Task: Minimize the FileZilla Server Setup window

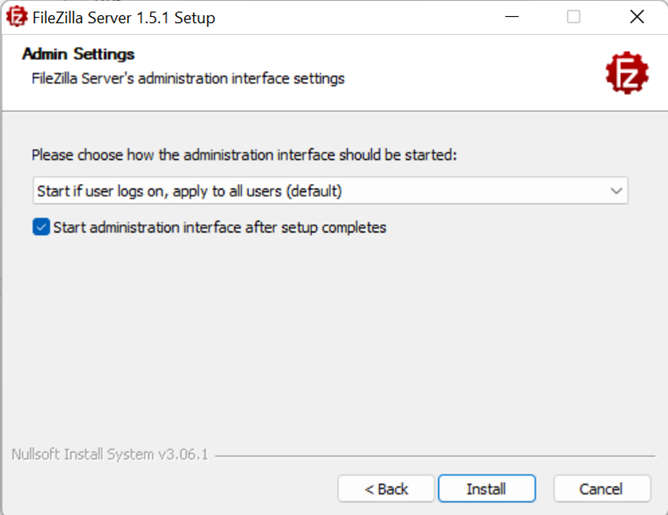Action: coord(512,17)
